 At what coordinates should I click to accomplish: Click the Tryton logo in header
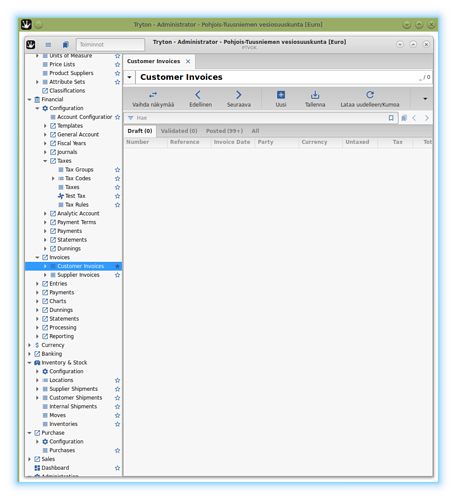click(x=31, y=44)
